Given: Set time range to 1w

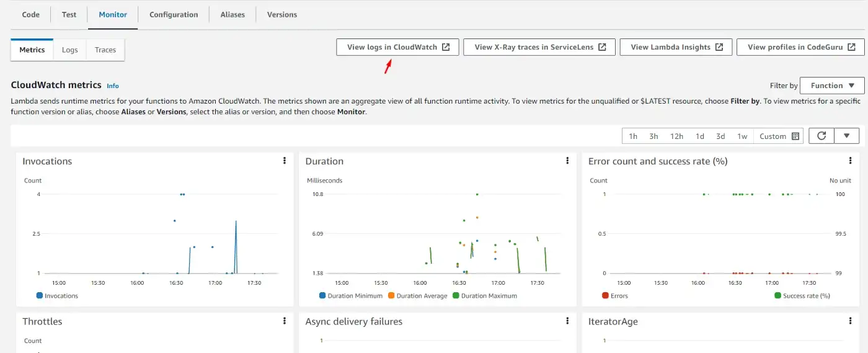Looking at the screenshot, I should click(x=742, y=136).
